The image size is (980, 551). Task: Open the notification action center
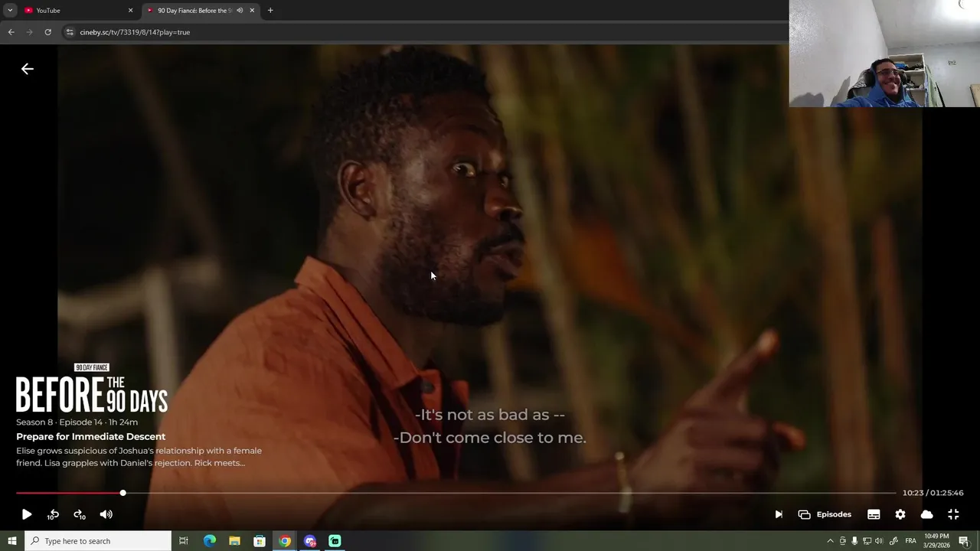point(964,541)
